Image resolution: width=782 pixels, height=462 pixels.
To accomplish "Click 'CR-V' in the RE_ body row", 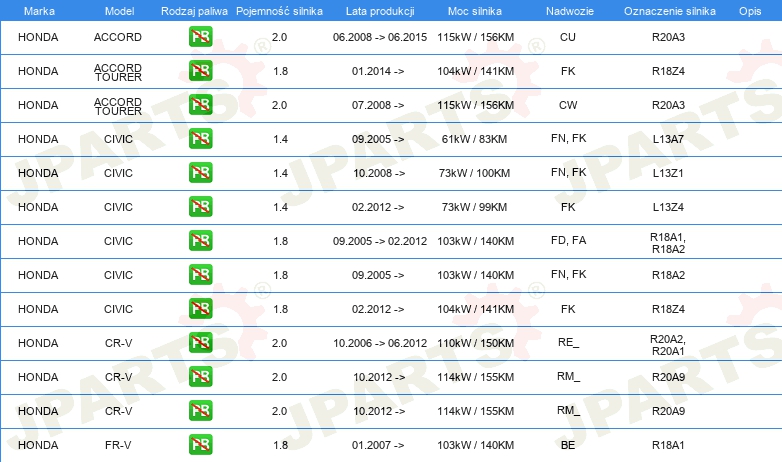I will 118,343.
